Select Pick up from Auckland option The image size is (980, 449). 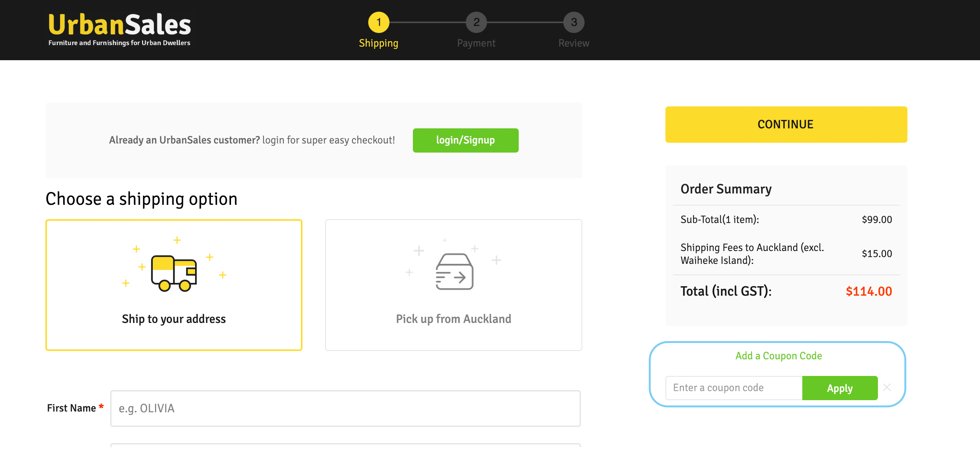[453, 285]
